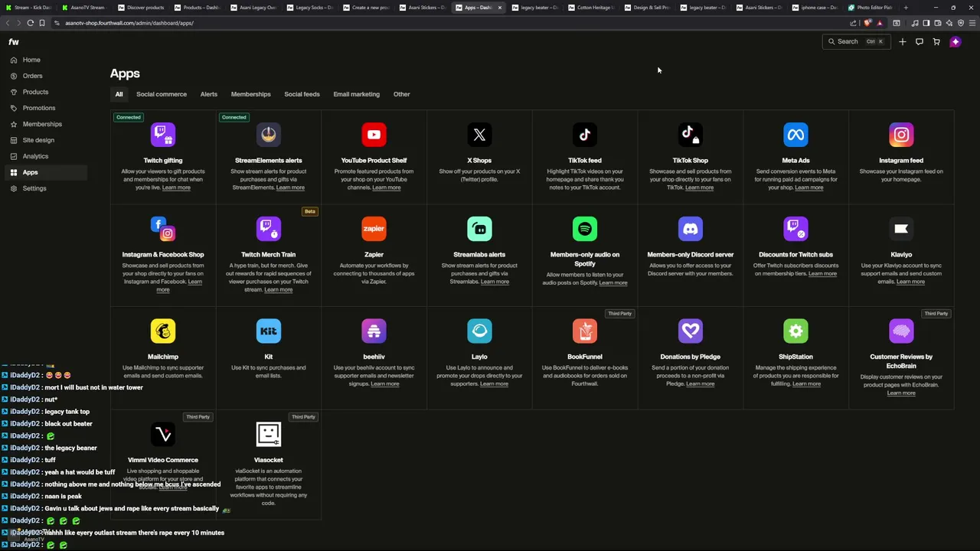This screenshot has height=551, width=980.
Task: Open the X Shops app icon
Action: pyautogui.click(x=479, y=135)
